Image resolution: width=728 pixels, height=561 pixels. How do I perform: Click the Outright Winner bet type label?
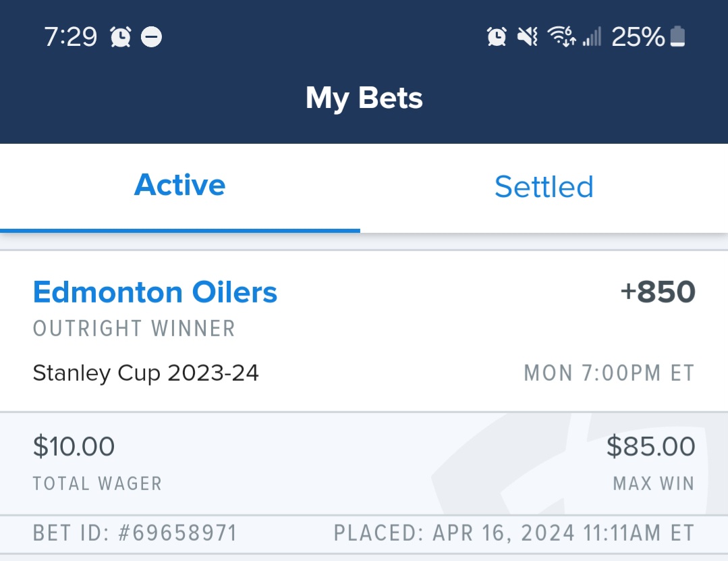(x=134, y=328)
